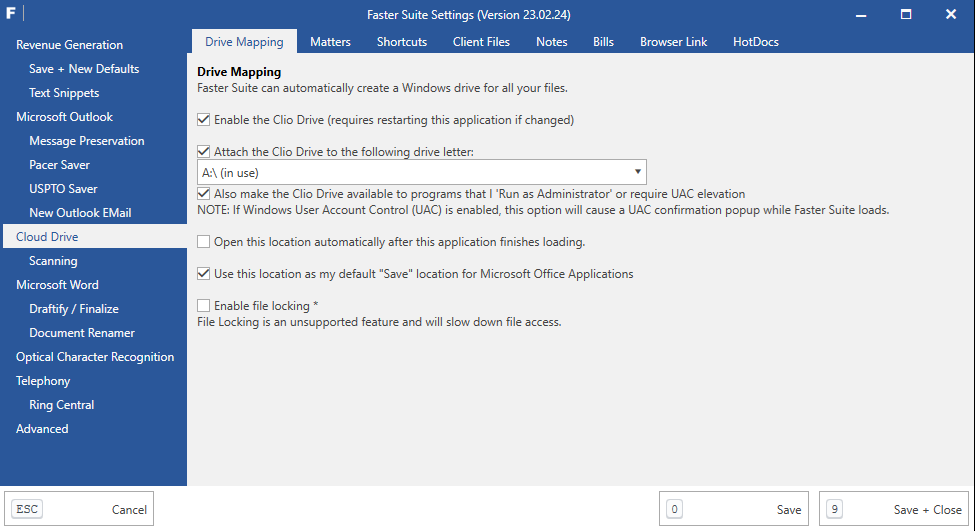
Task: Select Microsoft Word category
Action: (57, 285)
